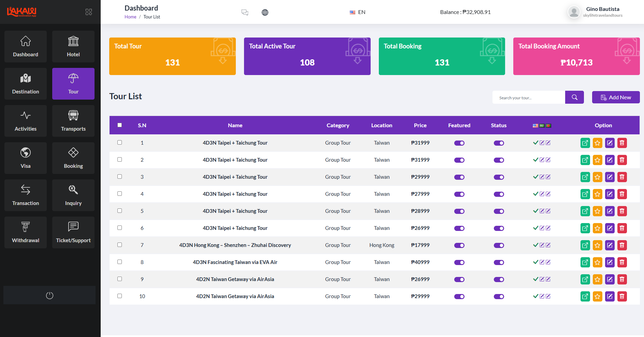
Task: Click the Home breadcrumb link
Action: pyautogui.click(x=130, y=17)
